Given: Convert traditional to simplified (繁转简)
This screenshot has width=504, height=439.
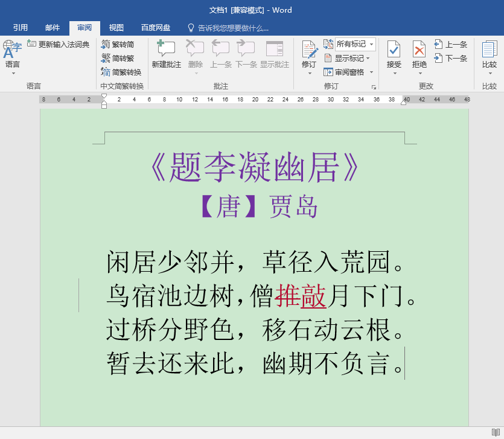Looking at the screenshot, I should pos(118,44).
